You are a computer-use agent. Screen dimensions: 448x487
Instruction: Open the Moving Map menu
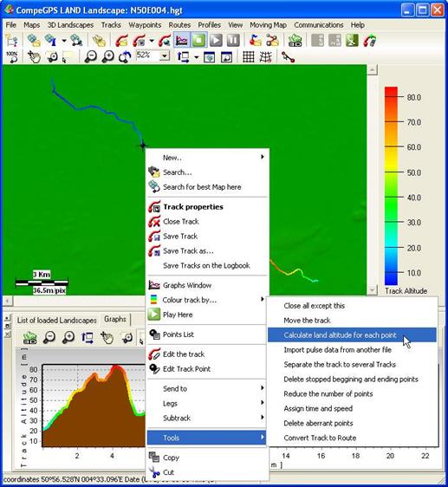[x=268, y=25]
